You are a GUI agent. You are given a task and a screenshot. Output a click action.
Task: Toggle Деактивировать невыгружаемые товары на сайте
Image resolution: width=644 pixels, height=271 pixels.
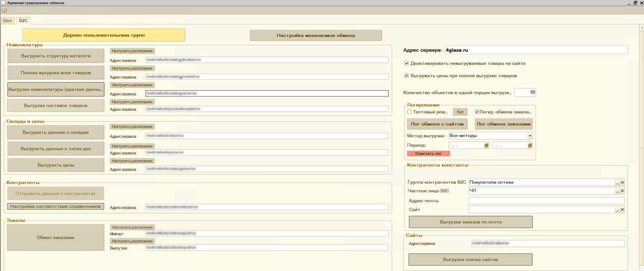[406, 63]
